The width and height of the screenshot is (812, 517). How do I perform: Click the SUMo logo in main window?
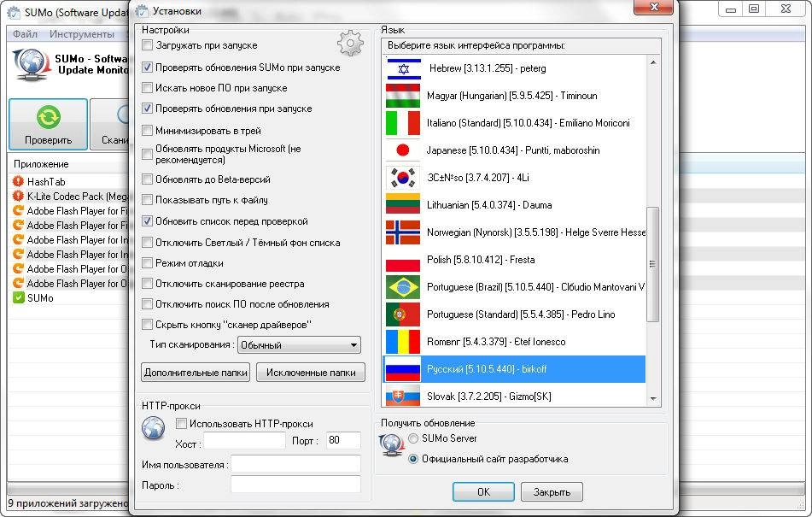pos(30,65)
